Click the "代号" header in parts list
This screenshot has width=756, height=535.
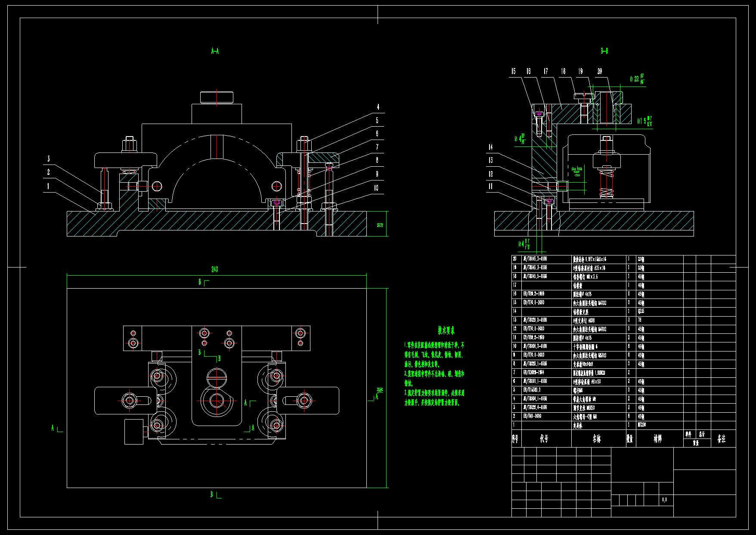coord(544,439)
